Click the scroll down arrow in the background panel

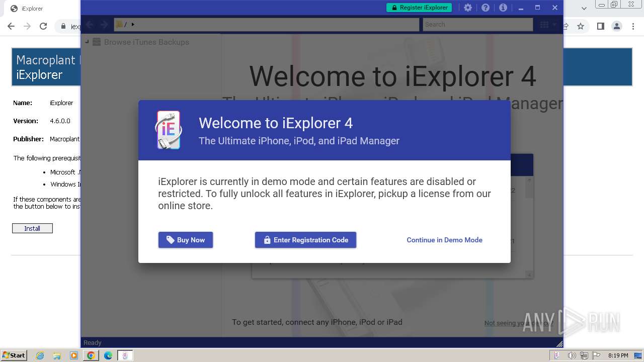pyautogui.click(x=529, y=275)
